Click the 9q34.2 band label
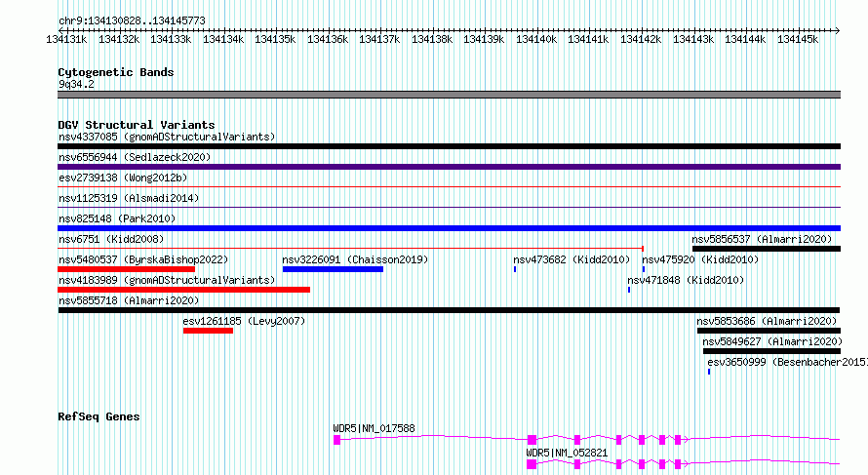This screenshot has width=868, height=475. pyautogui.click(x=76, y=84)
